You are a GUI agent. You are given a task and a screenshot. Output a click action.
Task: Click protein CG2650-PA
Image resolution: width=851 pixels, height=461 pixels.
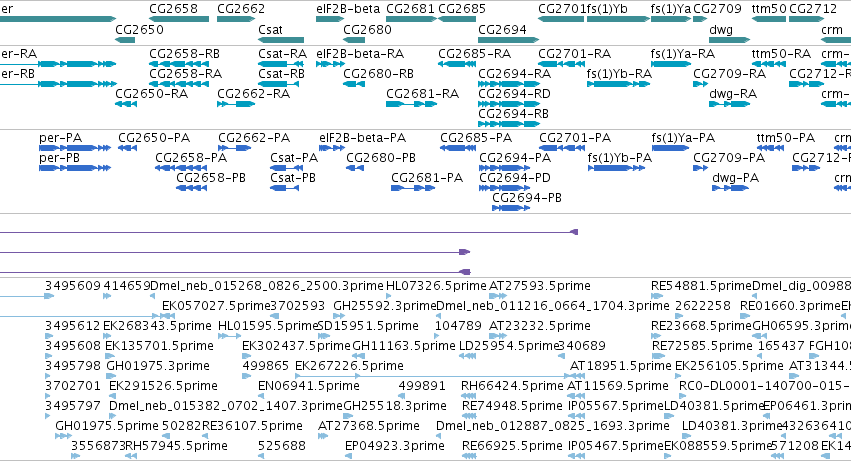pos(128,148)
